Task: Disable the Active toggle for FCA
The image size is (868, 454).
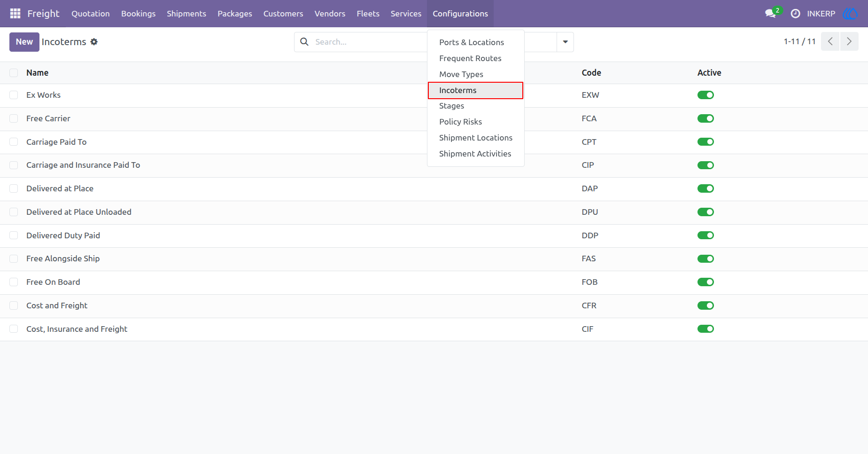Action: coord(705,118)
